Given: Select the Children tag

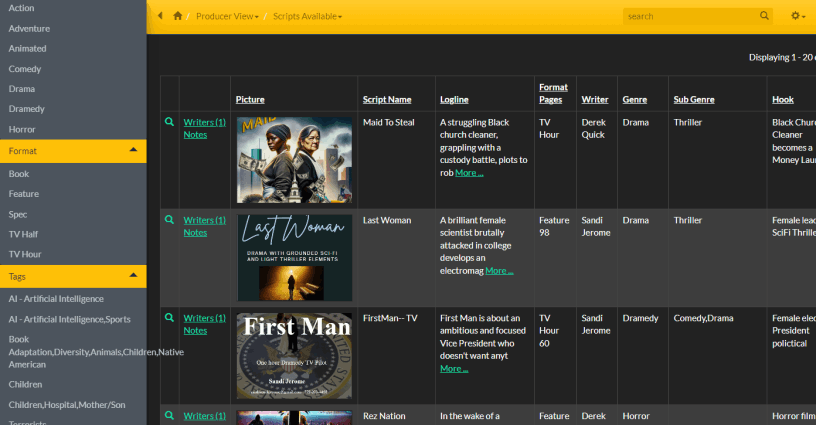Looking at the screenshot, I should 25,384.
